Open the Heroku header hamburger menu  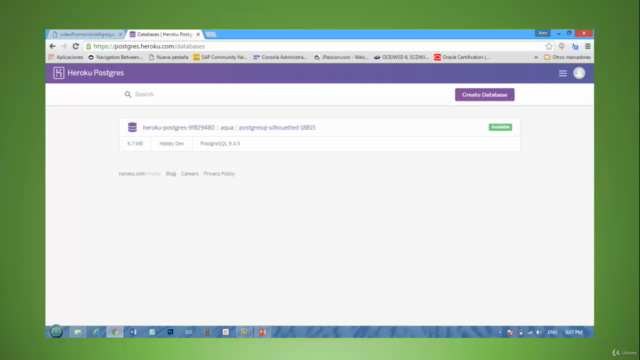point(563,73)
